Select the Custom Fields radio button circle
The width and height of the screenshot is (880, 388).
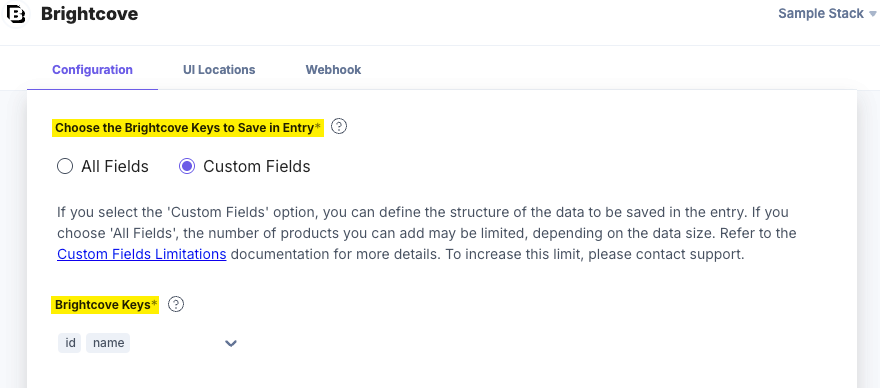click(187, 166)
